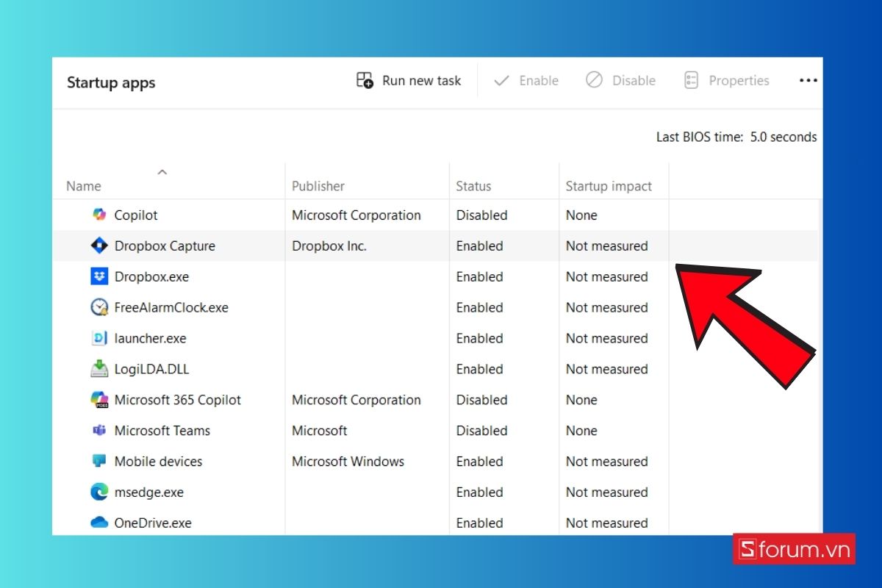Open the three-dot more options menu

[x=808, y=81]
